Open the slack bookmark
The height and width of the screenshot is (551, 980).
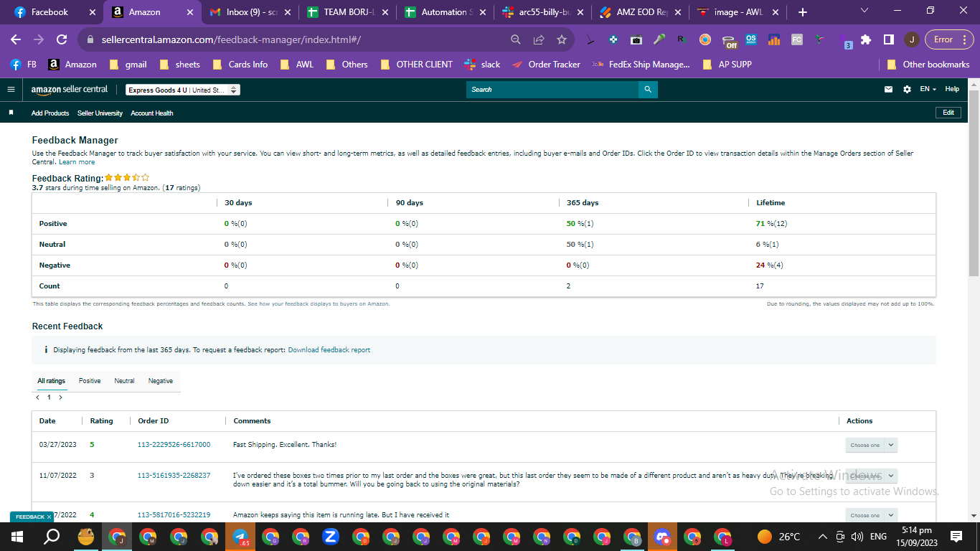[483, 65]
